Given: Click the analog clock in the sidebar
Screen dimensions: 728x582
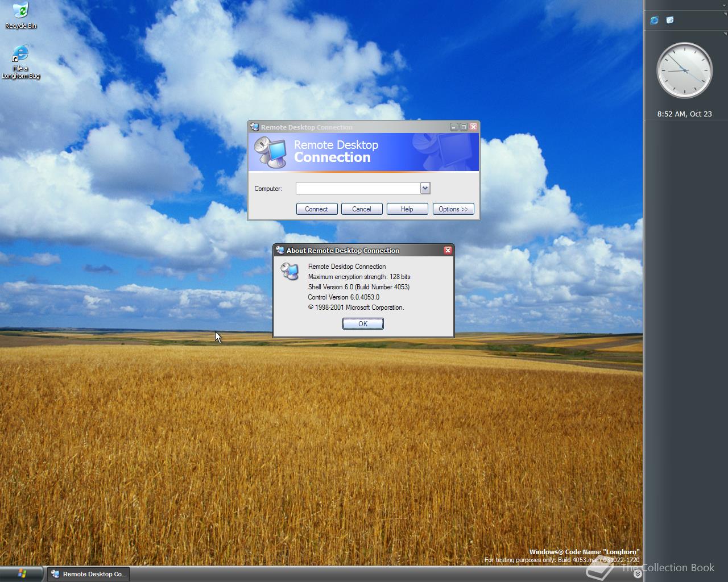Looking at the screenshot, I should coord(684,71).
